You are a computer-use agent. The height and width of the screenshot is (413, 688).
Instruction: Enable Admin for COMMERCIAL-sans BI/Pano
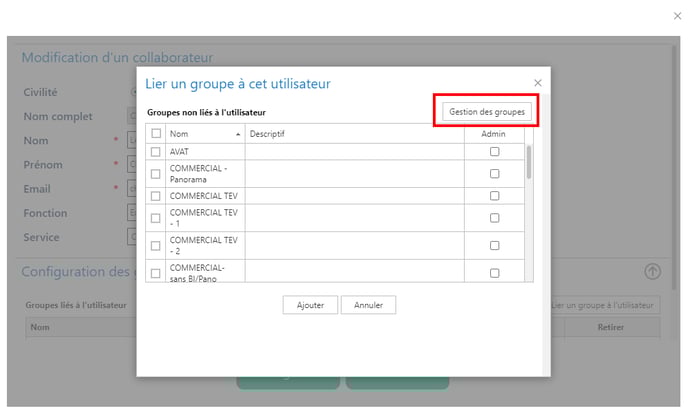pos(494,273)
